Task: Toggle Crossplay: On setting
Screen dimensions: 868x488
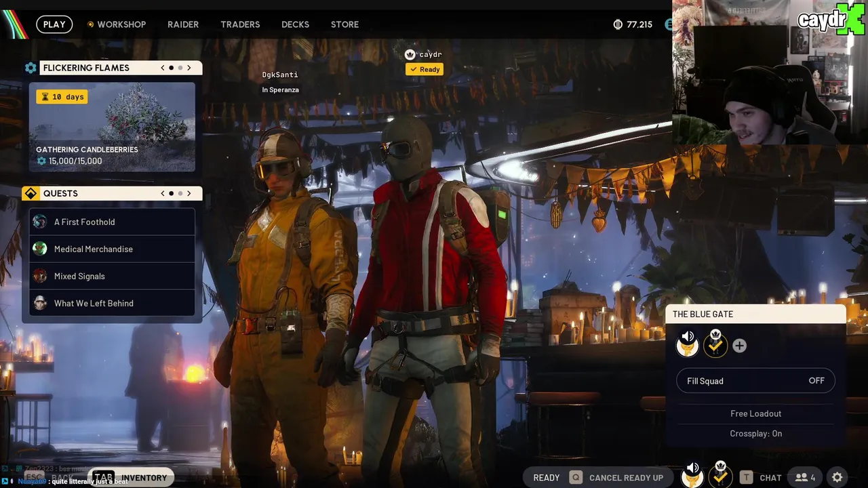Action: point(756,434)
